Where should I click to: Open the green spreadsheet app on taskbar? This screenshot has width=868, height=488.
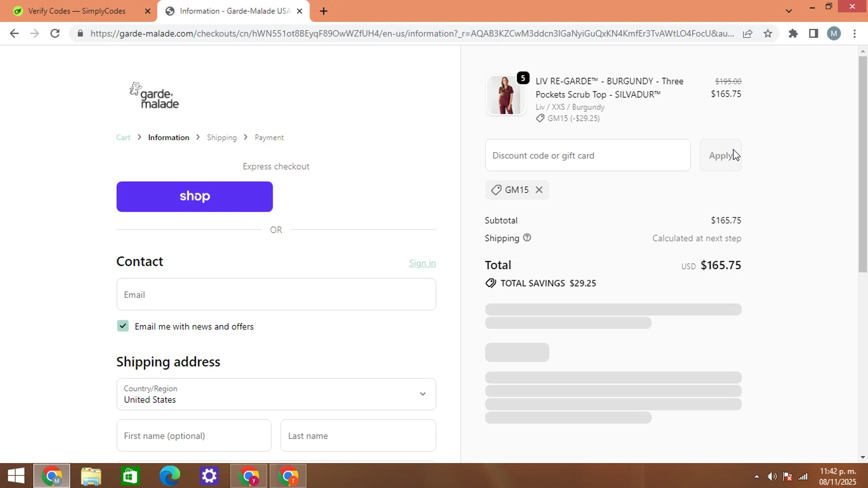click(130, 476)
